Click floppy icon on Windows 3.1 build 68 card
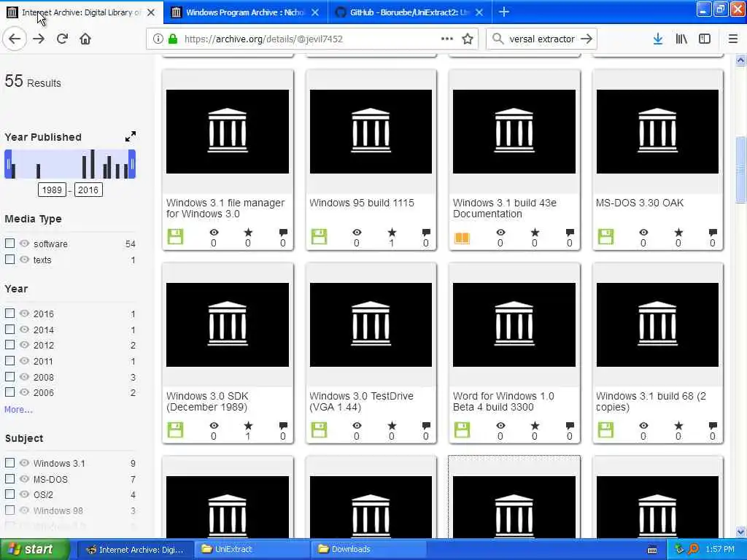The width and height of the screenshot is (747, 560). point(605,430)
